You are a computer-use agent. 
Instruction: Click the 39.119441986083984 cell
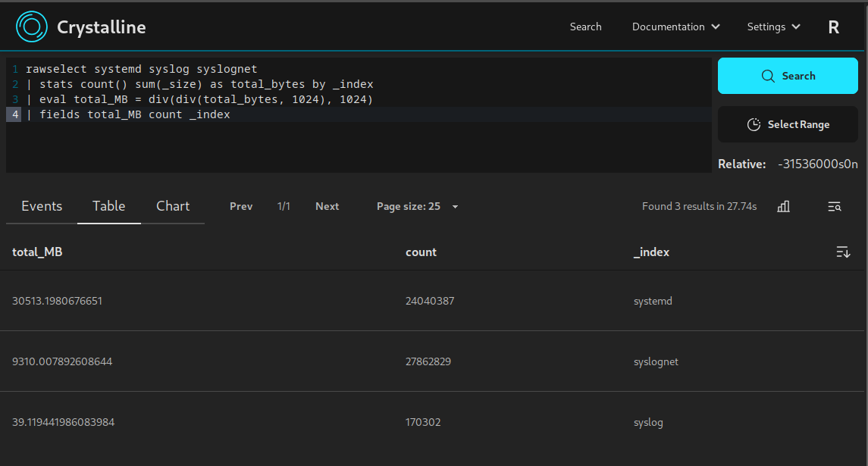tap(63, 422)
